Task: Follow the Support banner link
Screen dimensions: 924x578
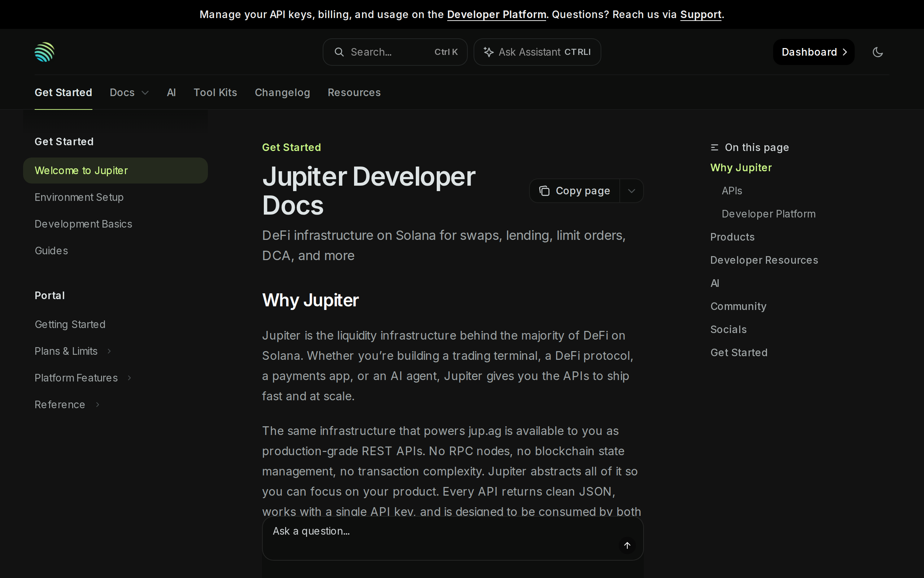Action: click(x=701, y=14)
